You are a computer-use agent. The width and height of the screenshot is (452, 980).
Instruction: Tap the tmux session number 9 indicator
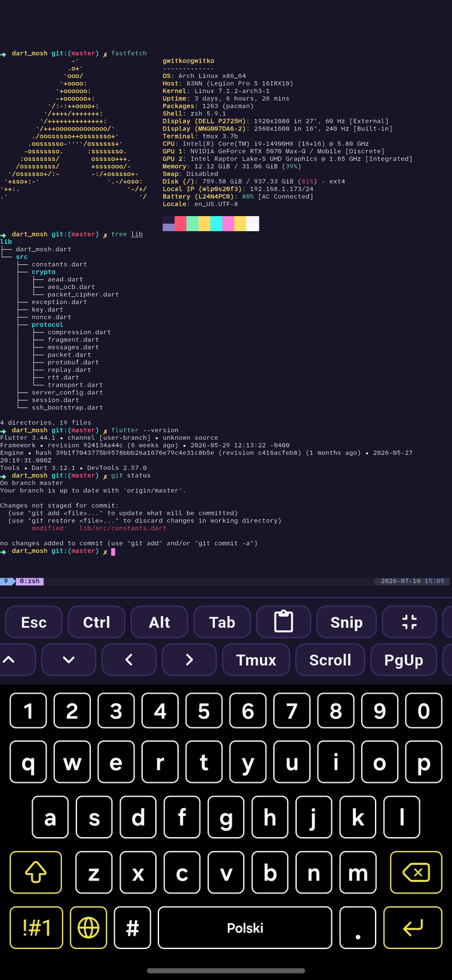7,581
